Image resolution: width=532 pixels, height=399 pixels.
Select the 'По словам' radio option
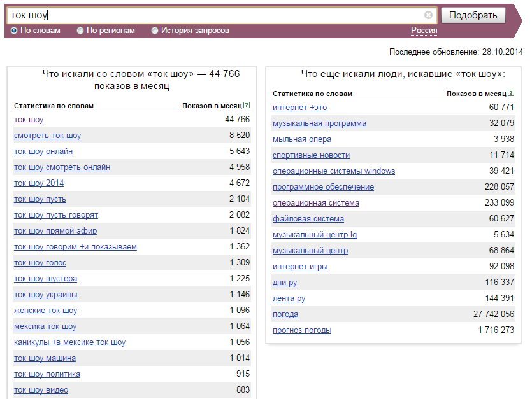click(x=14, y=31)
